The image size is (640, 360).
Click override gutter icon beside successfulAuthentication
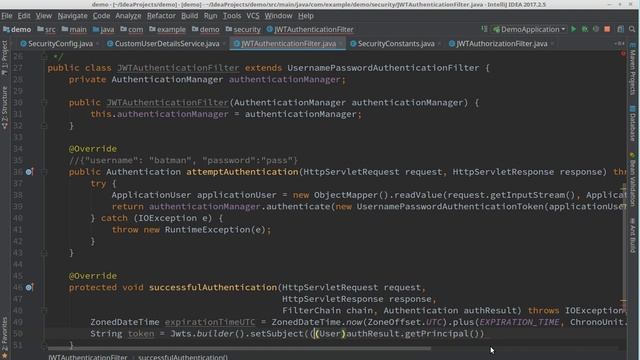tap(29, 287)
